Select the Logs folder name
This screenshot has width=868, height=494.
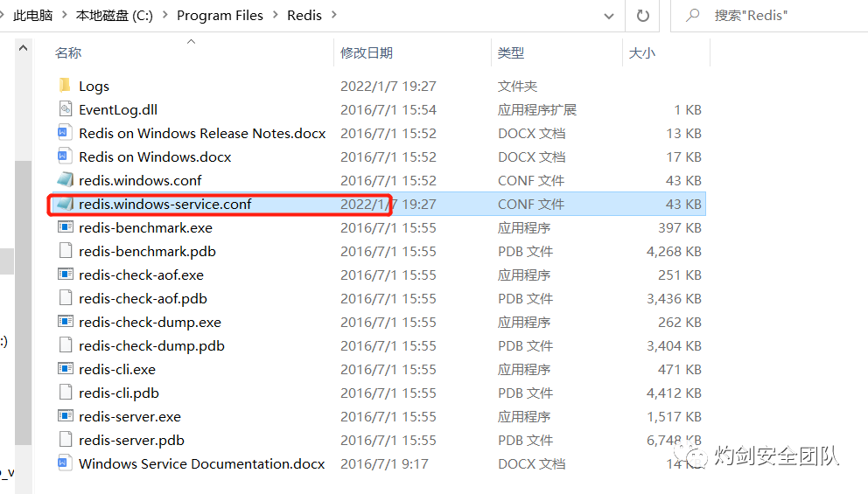(94, 87)
